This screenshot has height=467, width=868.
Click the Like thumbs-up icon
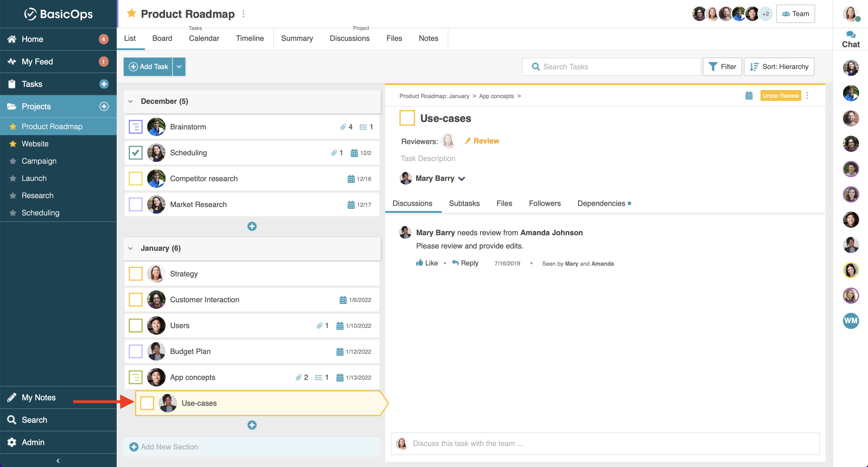click(419, 263)
